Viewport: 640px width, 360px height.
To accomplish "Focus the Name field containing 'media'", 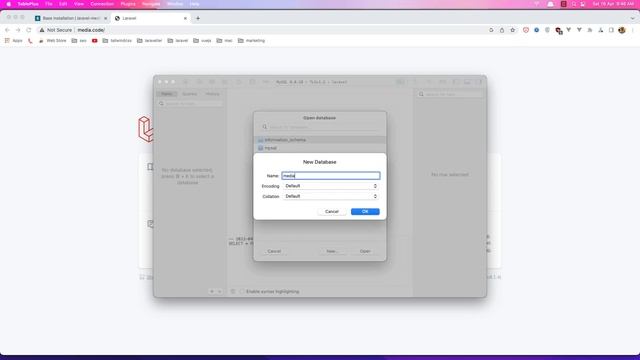I will pos(331,176).
